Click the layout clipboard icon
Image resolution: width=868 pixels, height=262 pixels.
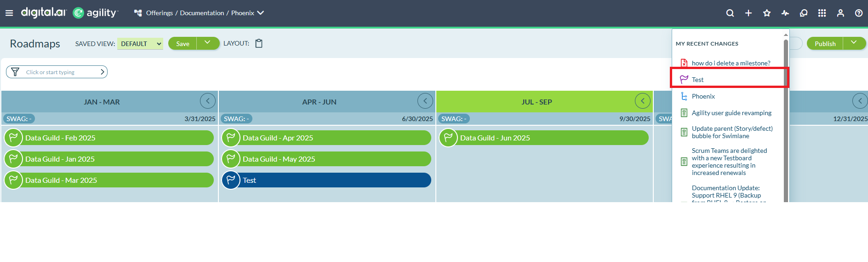tap(259, 43)
